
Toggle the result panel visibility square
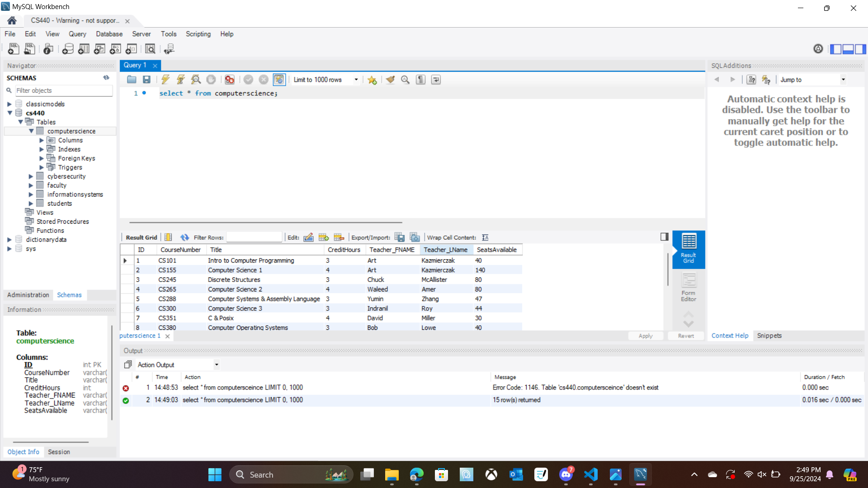(x=664, y=236)
